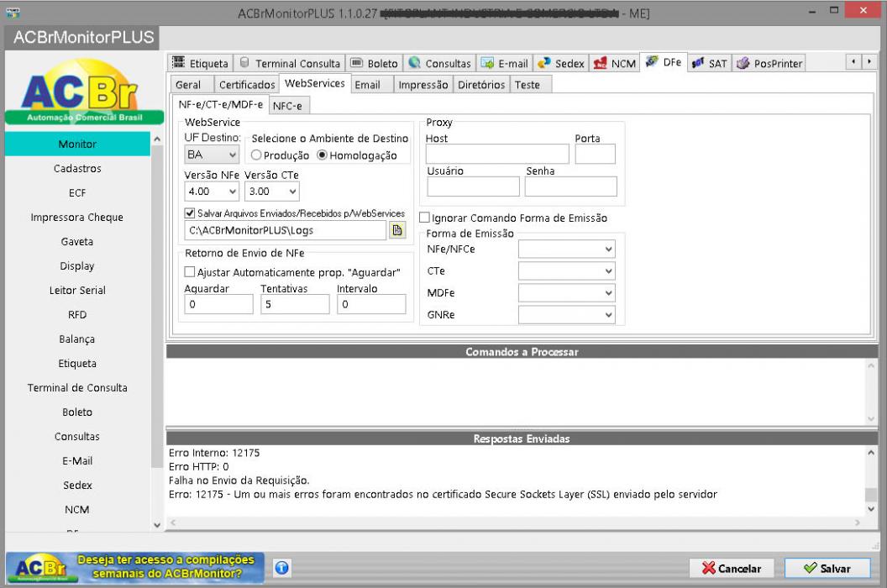887x588 pixels.
Task: Switch to the NCM top tab
Action: pyautogui.click(x=614, y=63)
